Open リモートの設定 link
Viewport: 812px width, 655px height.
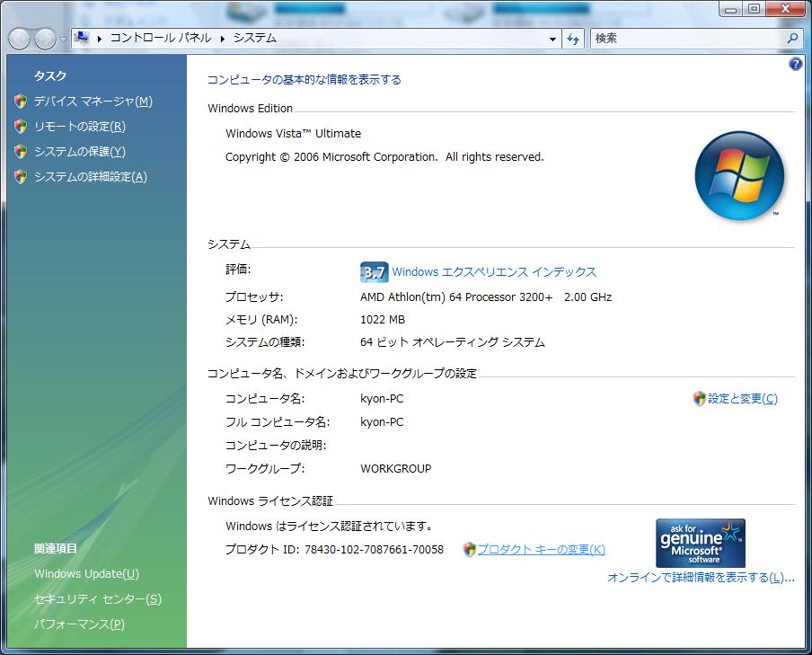coord(80,127)
